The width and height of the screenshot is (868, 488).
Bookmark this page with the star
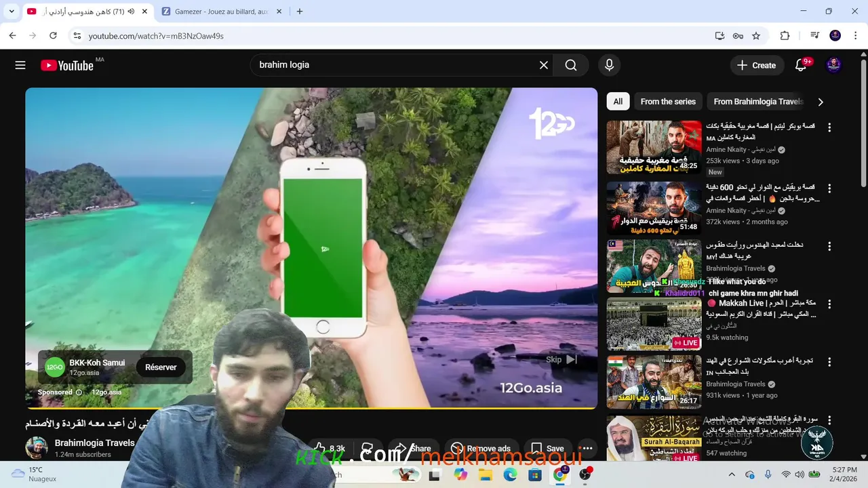point(756,36)
